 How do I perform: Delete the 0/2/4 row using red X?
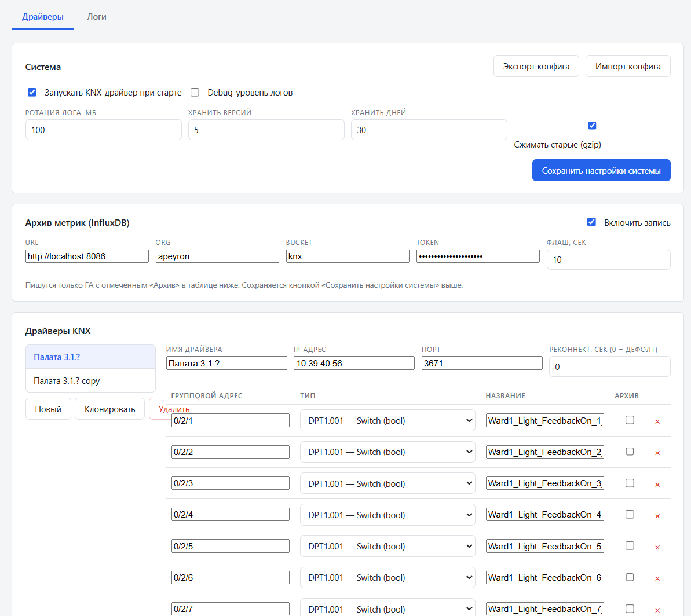tap(657, 516)
